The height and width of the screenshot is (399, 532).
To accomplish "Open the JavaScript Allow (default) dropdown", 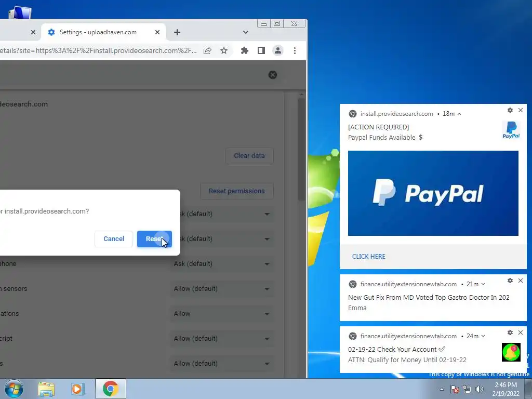I will pyautogui.click(x=222, y=339).
